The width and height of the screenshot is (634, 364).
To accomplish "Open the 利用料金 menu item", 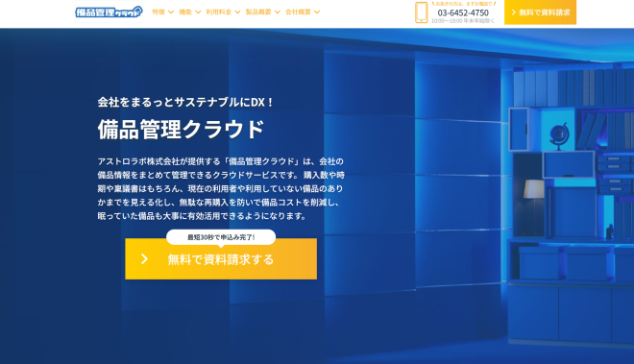I will (x=218, y=12).
